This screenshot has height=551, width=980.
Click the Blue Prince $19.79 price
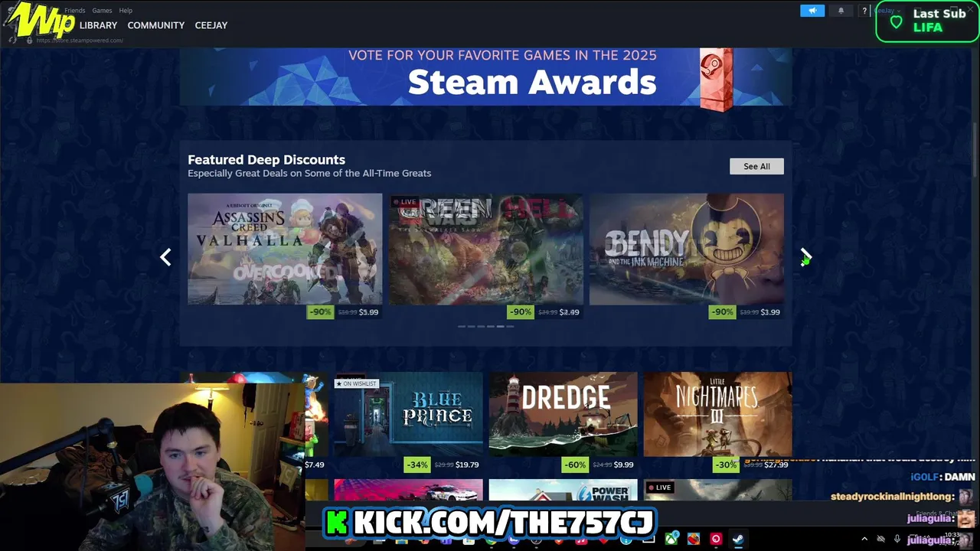467,465
